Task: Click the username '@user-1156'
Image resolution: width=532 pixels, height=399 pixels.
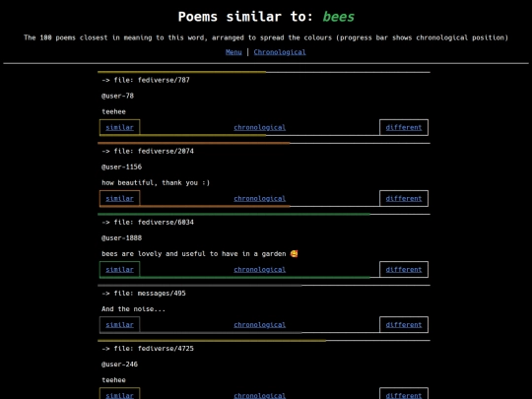Action: tap(121, 166)
